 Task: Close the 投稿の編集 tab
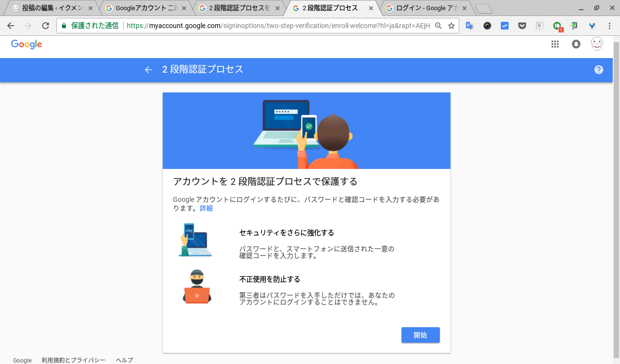pyautogui.click(x=90, y=8)
